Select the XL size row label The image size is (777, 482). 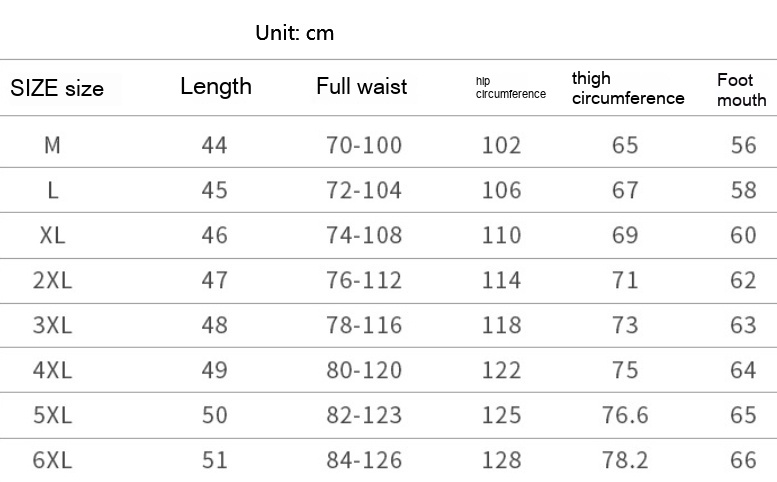click(x=53, y=235)
